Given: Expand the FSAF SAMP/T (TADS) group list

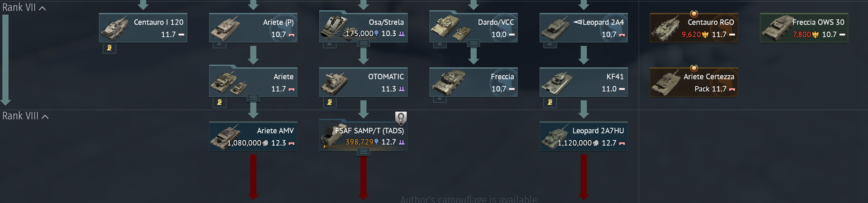Looking at the screenshot, I should pos(363,152).
